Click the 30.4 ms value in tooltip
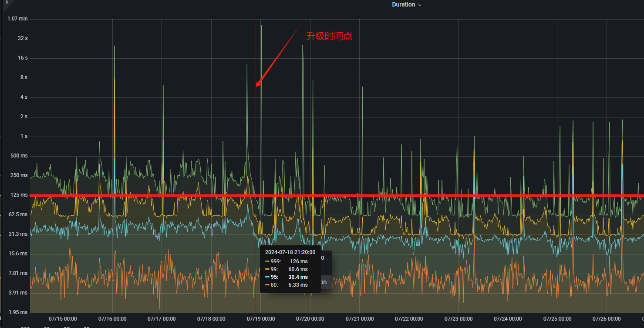Screen dimensions: 644x328 (298, 277)
